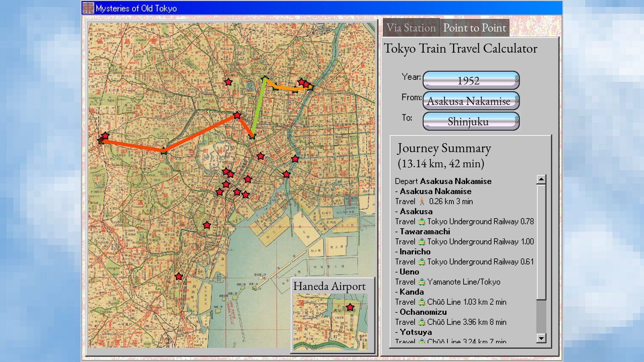
Task: Click the lone star in the map's upper-left area
Action: (228, 82)
